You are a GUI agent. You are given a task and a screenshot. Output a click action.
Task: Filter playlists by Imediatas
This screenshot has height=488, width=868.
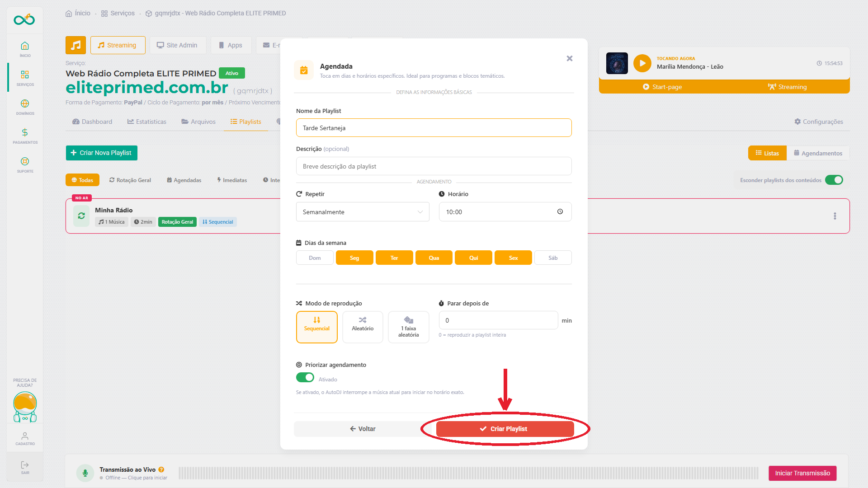point(232,180)
